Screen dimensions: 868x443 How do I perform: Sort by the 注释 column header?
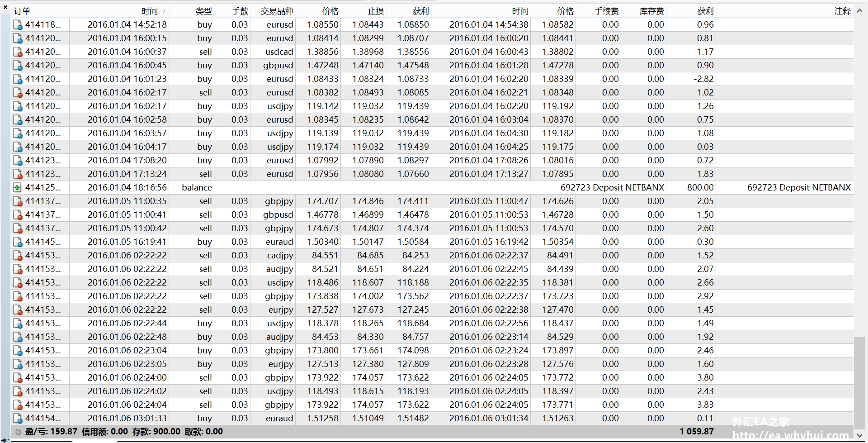(785, 11)
